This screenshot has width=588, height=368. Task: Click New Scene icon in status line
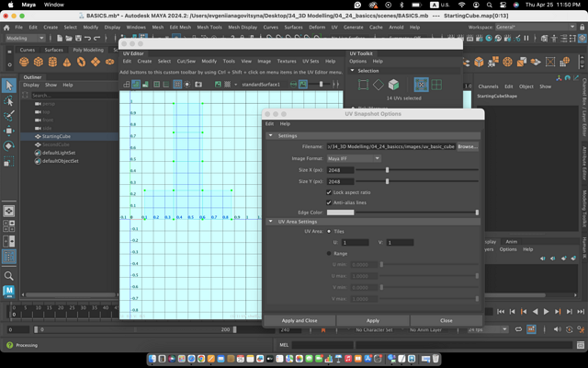coord(60,38)
